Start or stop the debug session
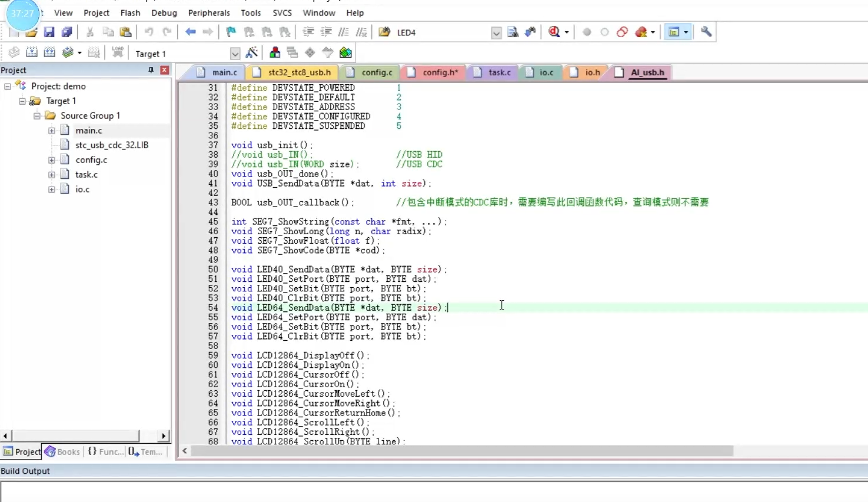 [554, 32]
